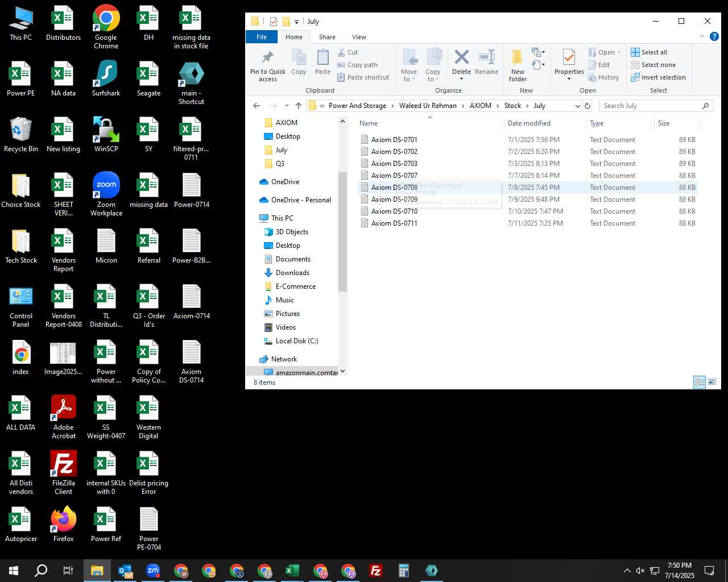Image resolution: width=728 pixels, height=582 pixels.
Task: Open the Copy to menu
Action: 433,66
